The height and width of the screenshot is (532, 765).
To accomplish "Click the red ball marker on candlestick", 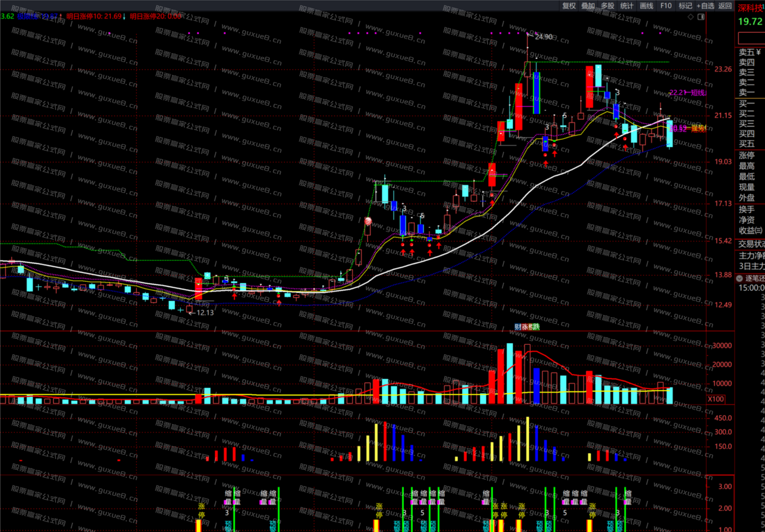I will tap(368, 221).
